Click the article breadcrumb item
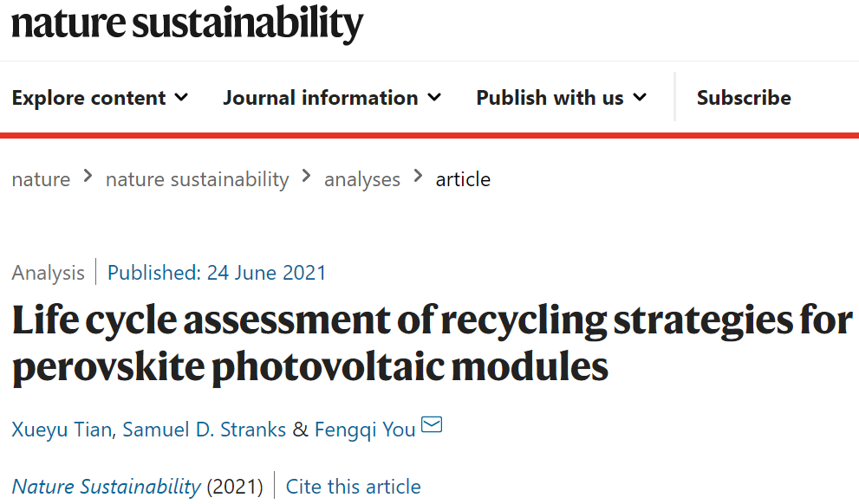The height and width of the screenshot is (504, 859). tap(463, 179)
